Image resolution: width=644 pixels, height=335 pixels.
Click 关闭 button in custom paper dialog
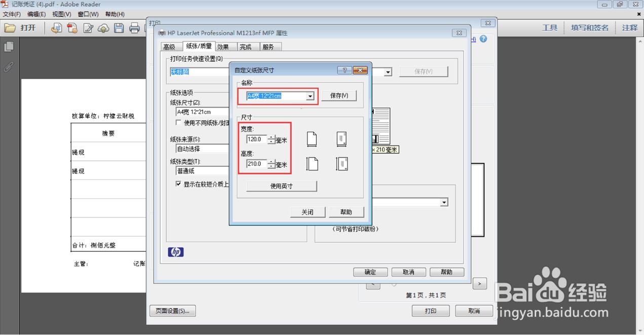tap(308, 212)
